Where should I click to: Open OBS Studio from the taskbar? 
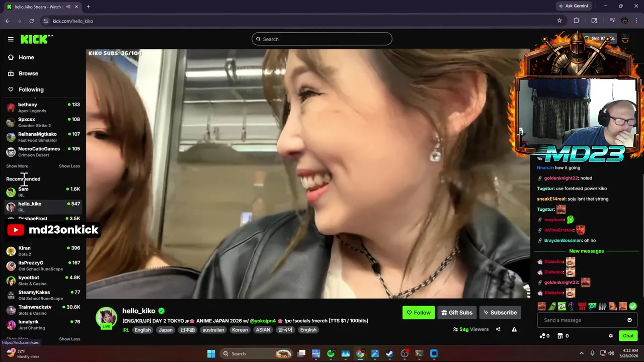(405, 353)
